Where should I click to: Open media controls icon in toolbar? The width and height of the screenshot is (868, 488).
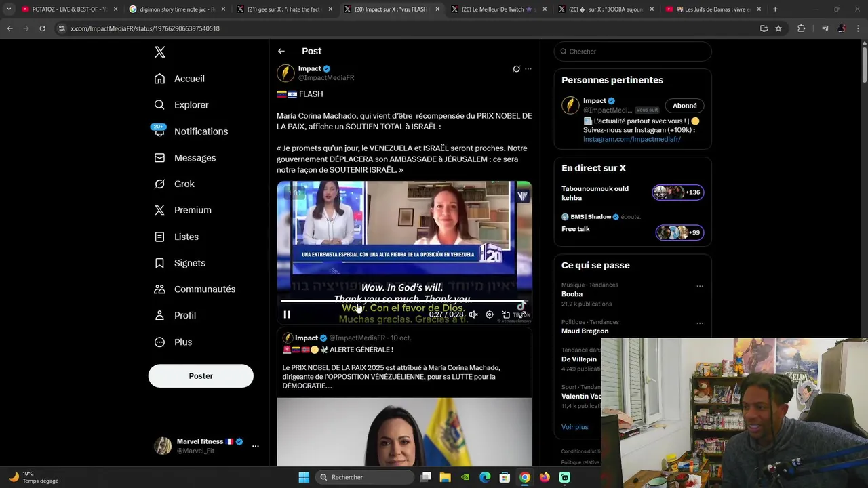pos(825,28)
